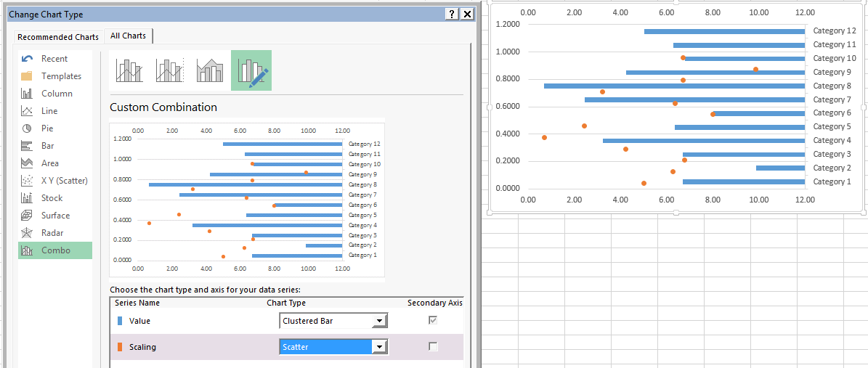
Task: Click Category 10 label in worksheet chart
Action: pyautogui.click(x=835, y=58)
